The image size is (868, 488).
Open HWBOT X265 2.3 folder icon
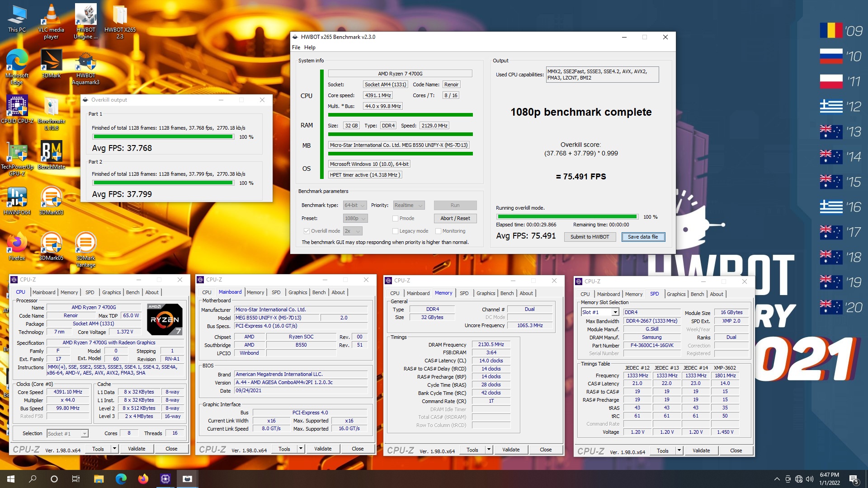120,22
